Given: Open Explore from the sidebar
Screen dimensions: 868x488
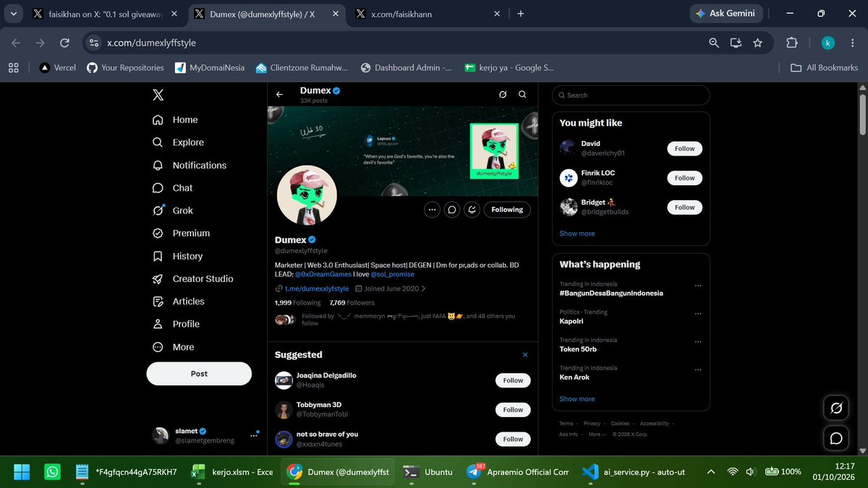Looking at the screenshot, I should [178, 142].
